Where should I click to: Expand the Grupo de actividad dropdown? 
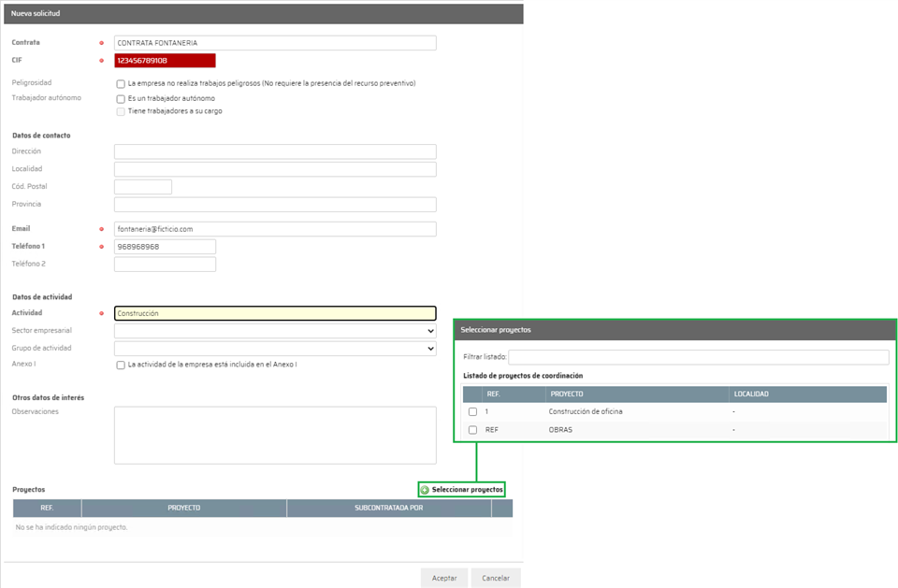[275, 349]
